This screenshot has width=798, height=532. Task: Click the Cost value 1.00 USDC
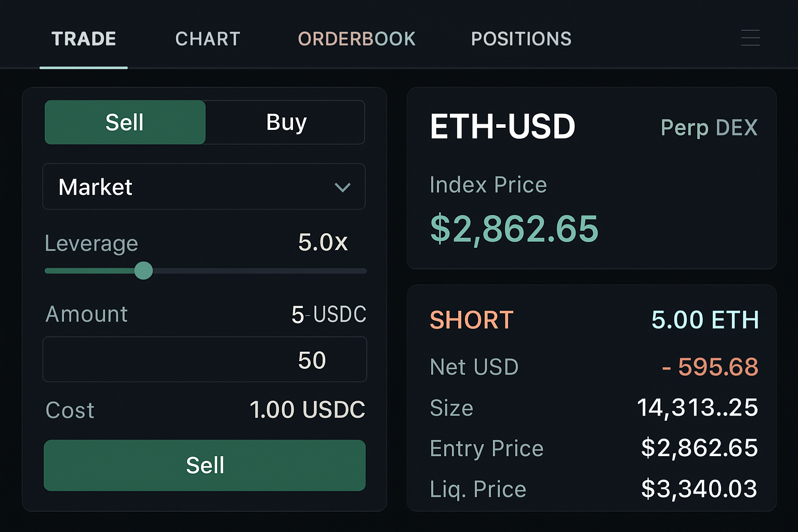(308, 409)
